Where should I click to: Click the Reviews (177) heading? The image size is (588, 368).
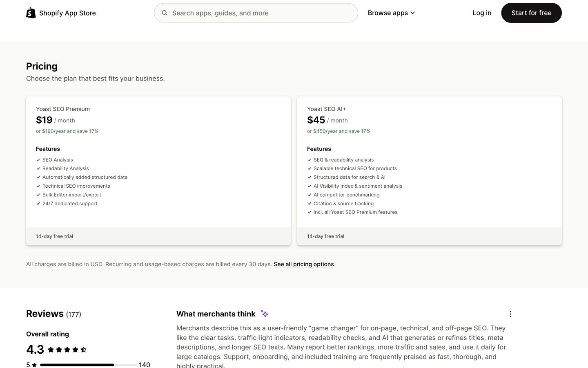point(53,314)
